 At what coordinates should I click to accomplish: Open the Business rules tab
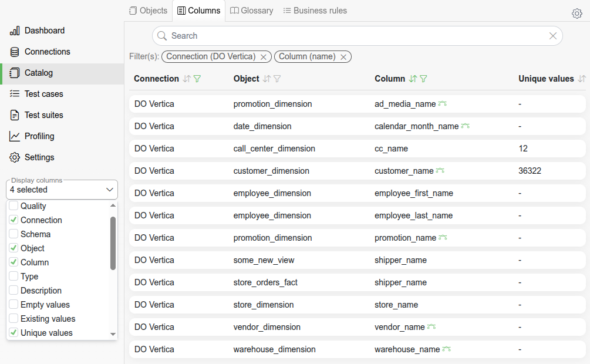point(315,11)
